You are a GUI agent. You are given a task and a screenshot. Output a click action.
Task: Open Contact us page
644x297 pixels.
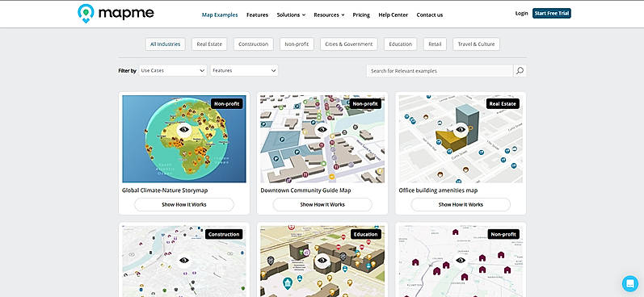(x=430, y=15)
